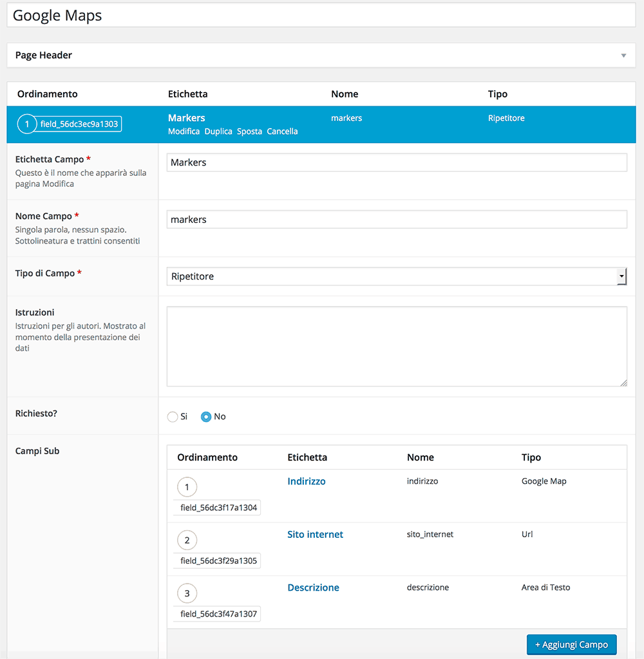
Task: Select the No radio button for Richiesto
Action: coord(206,417)
